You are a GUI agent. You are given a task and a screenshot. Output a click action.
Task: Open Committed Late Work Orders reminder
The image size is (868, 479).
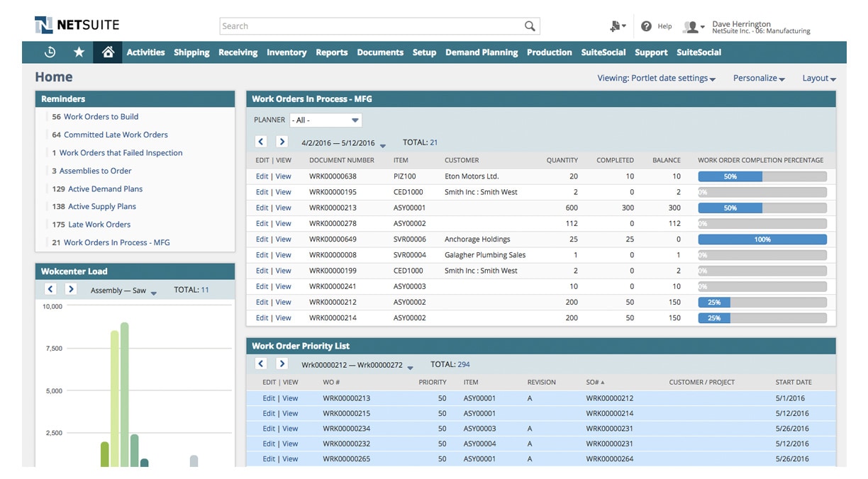[116, 135]
